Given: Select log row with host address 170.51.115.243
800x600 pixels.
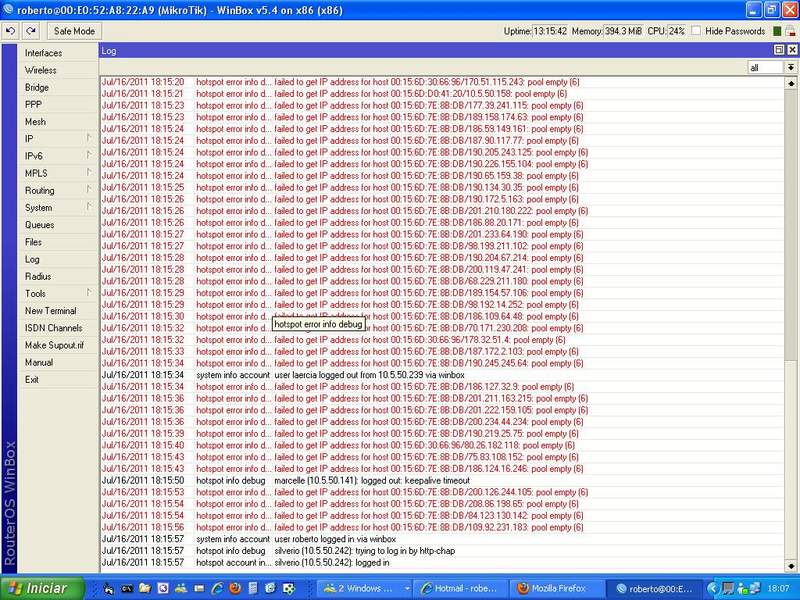Looking at the screenshot, I should 442,82.
